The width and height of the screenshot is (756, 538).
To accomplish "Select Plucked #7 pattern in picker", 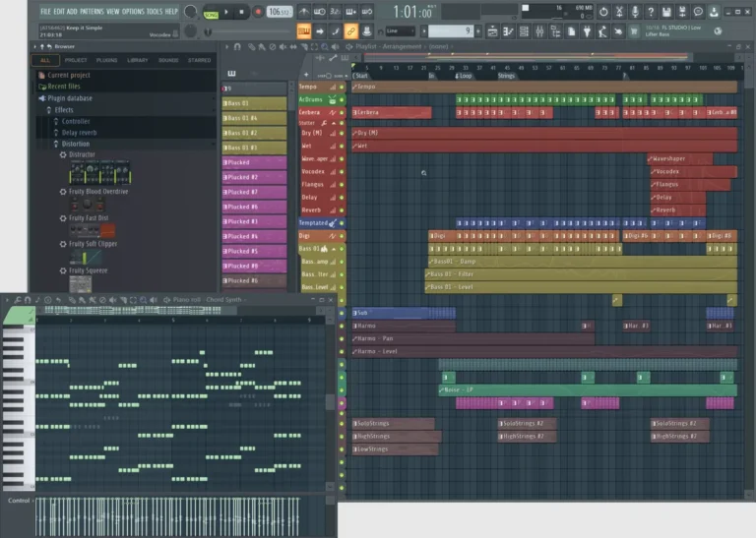I will pyautogui.click(x=254, y=192).
